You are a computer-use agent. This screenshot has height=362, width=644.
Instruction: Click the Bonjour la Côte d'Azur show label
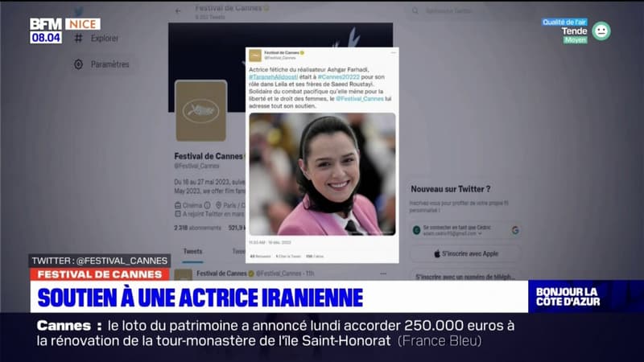point(568,297)
